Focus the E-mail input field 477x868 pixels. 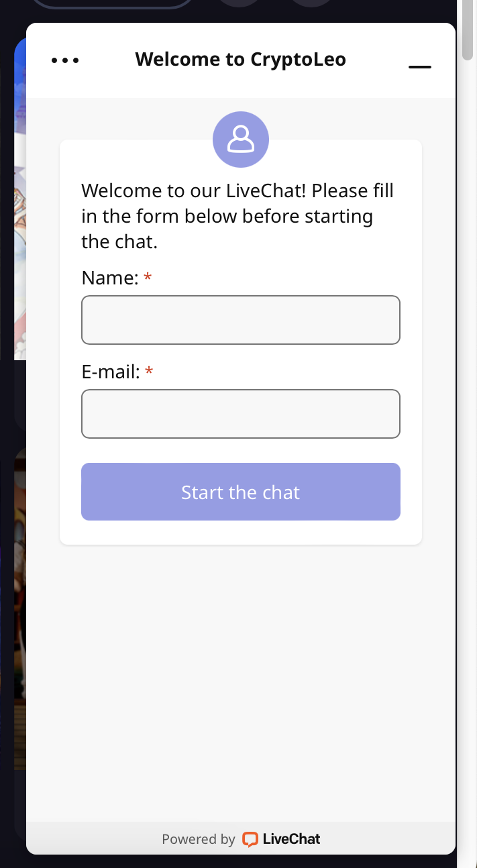click(241, 414)
